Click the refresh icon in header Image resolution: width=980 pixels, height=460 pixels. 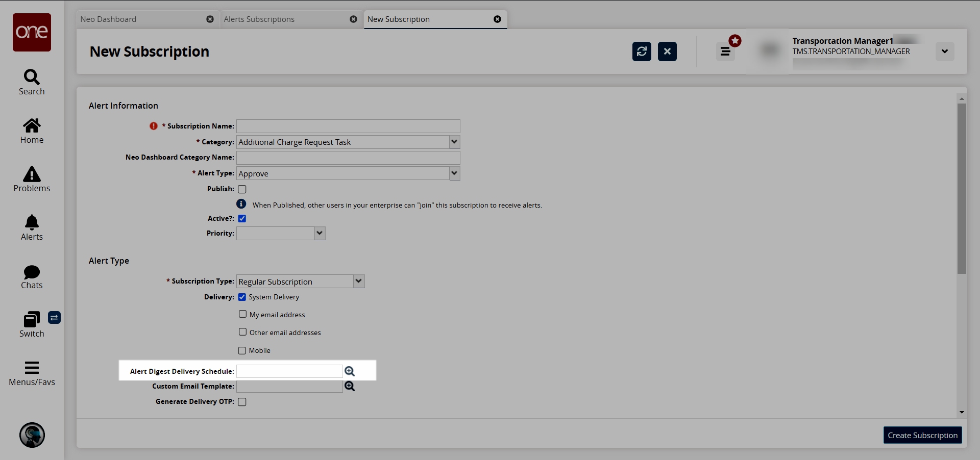[642, 52]
